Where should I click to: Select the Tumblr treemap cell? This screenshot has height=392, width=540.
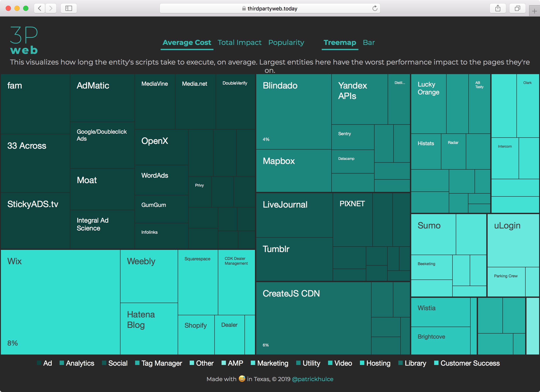(x=294, y=259)
